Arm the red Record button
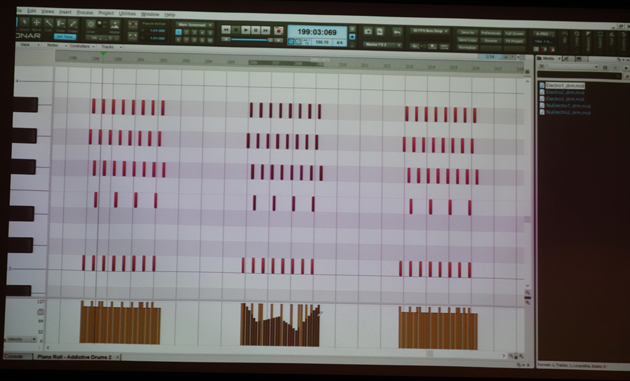 [278, 31]
